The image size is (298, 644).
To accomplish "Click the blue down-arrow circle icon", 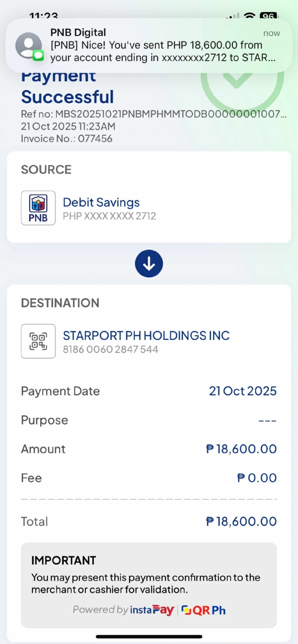I will pos(149,263).
